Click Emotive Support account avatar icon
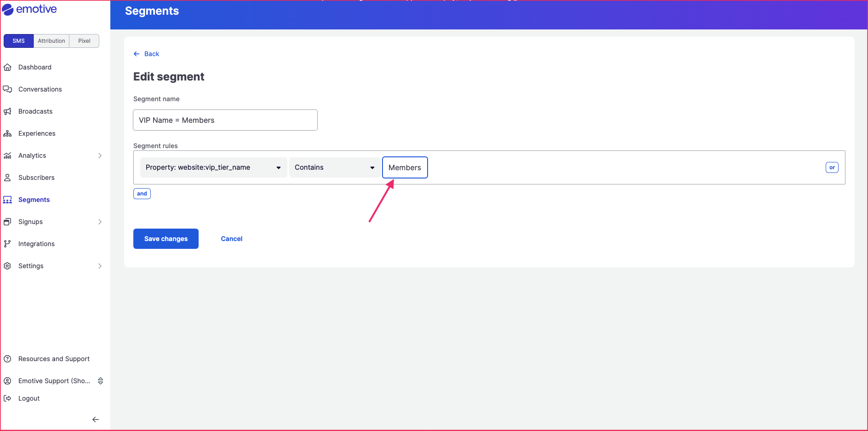The height and width of the screenshot is (431, 868). click(7, 381)
